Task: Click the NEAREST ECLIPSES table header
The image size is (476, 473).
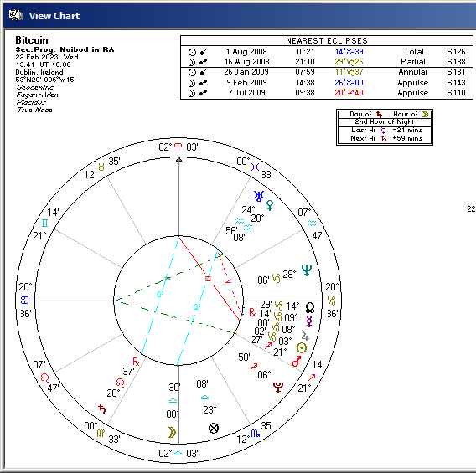Action: coord(327,41)
